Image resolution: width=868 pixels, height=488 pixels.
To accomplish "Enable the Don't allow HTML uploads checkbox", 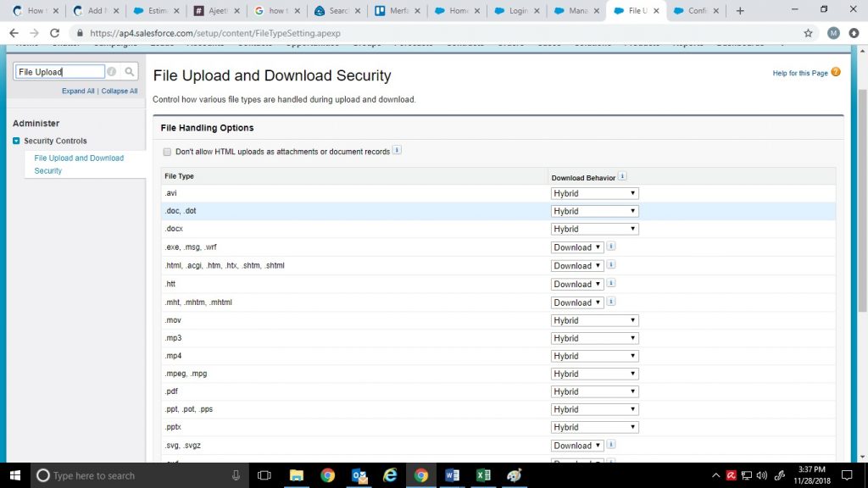I will 167,151.
